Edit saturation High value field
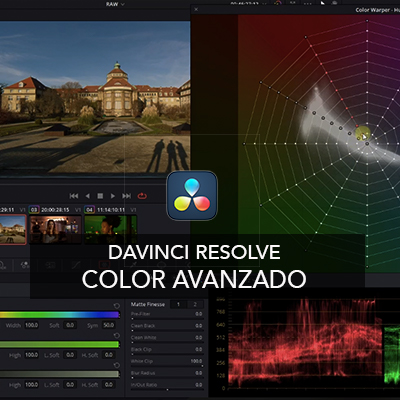This screenshot has width=400, height=400. coord(31,355)
